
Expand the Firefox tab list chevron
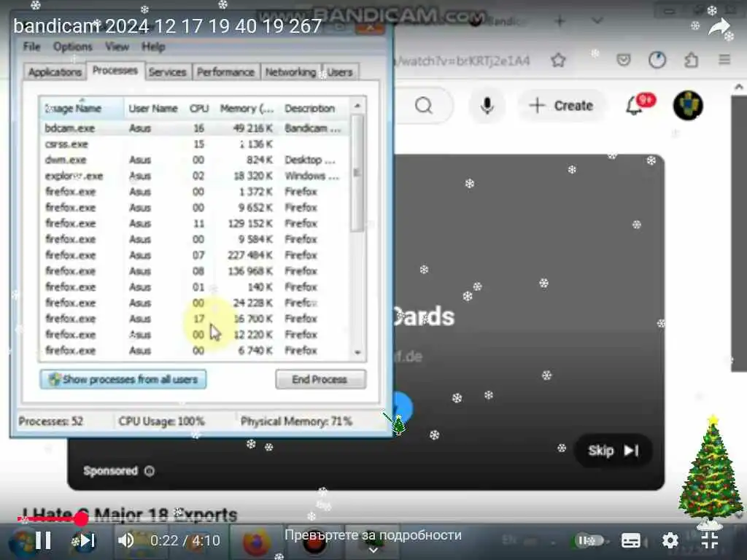click(597, 21)
